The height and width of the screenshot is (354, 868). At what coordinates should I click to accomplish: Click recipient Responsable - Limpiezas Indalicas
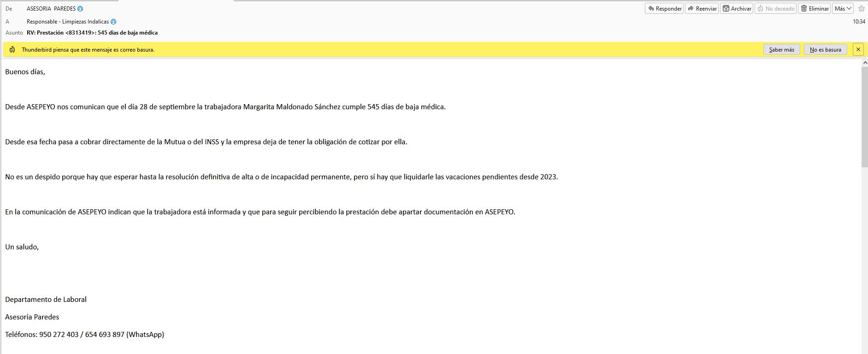click(68, 22)
